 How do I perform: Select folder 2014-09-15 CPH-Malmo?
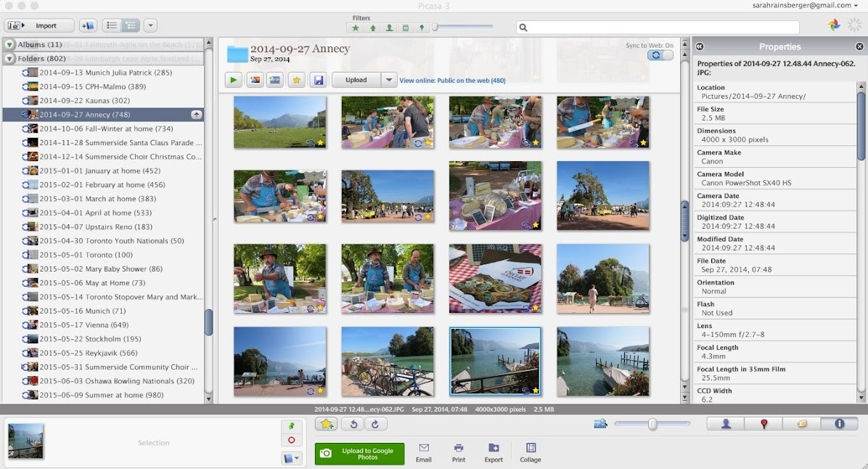click(x=92, y=86)
